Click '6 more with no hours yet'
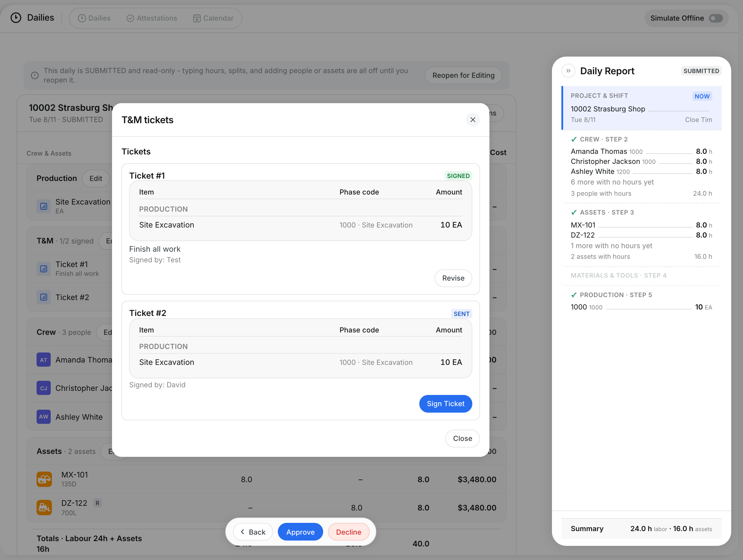 point(612,182)
